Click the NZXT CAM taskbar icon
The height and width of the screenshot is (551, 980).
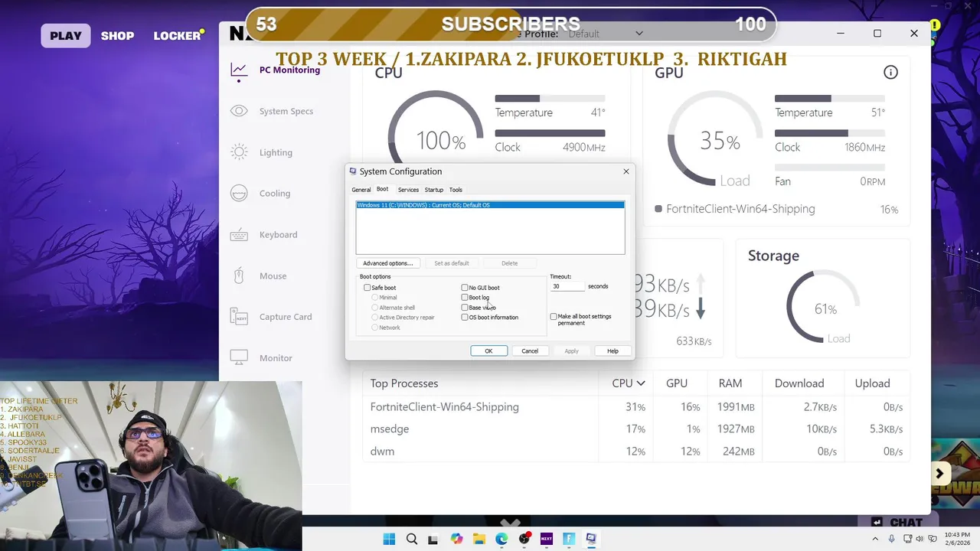tap(547, 539)
